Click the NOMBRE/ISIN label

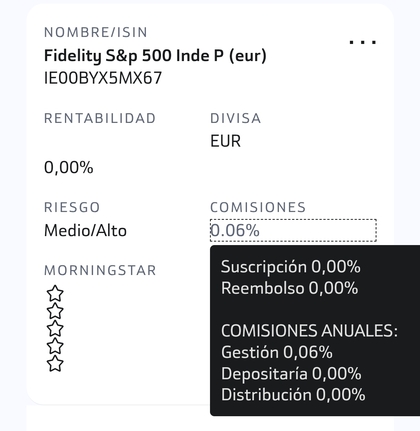[96, 32]
